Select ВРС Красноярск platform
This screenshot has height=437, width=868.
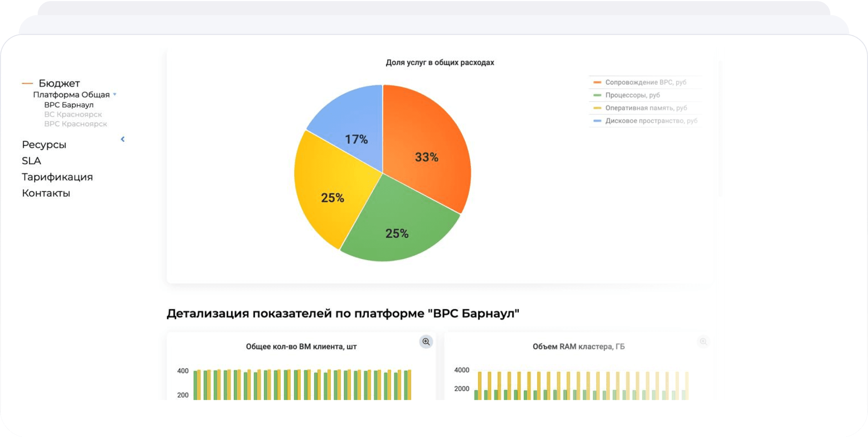[76, 124]
